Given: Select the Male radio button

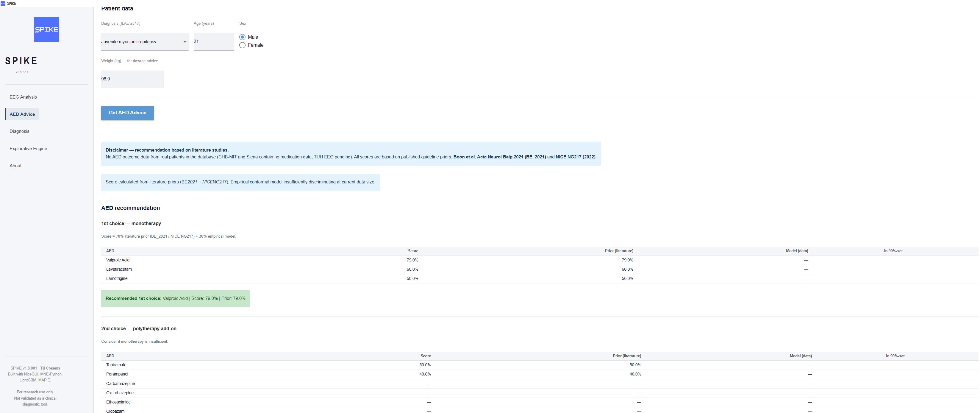Looking at the screenshot, I should coord(242,37).
